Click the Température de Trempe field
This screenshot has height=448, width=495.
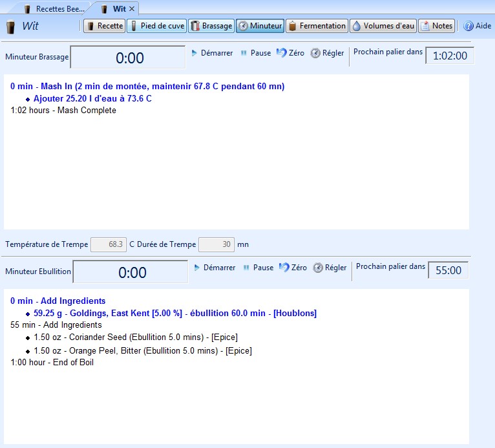coord(109,244)
